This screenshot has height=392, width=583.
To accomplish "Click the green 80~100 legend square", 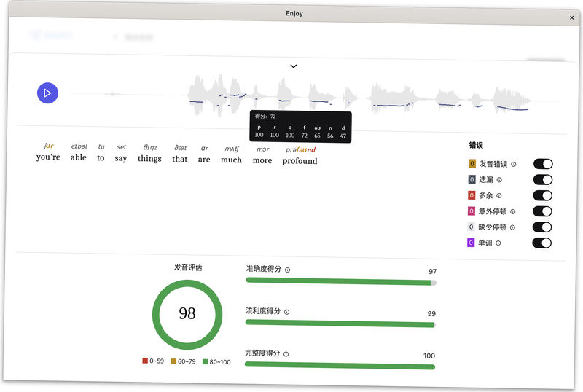I will [205, 361].
